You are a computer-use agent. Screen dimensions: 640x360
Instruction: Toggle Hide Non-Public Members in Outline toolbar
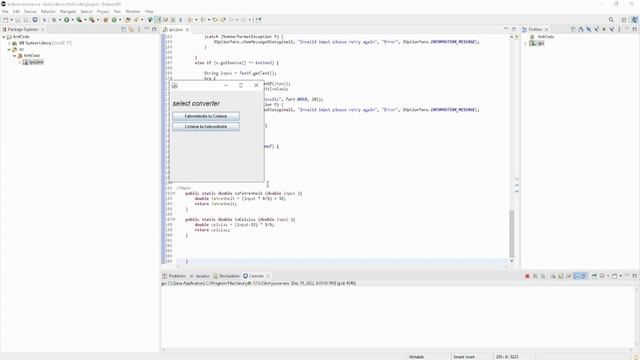(604, 29)
